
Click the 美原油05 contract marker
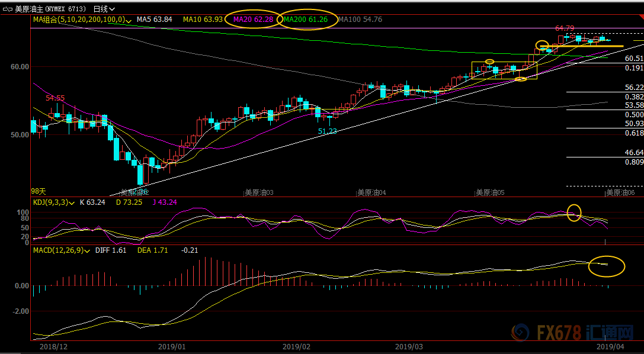(x=490, y=192)
